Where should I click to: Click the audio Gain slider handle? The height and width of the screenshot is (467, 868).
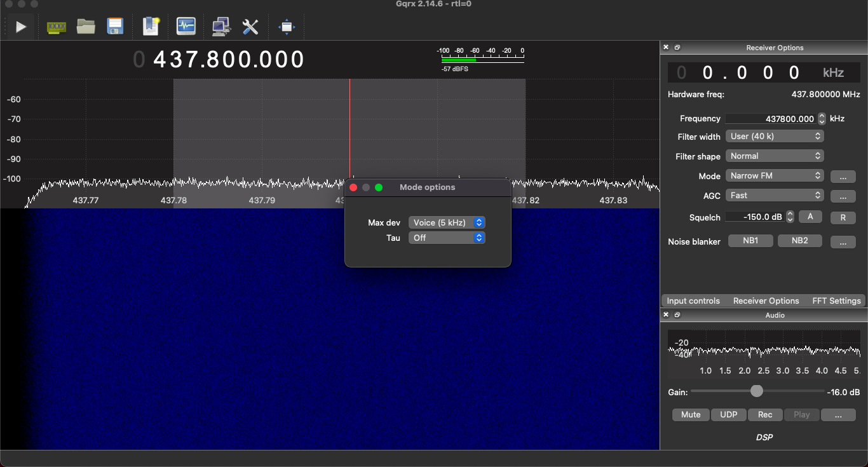pos(756,391)
